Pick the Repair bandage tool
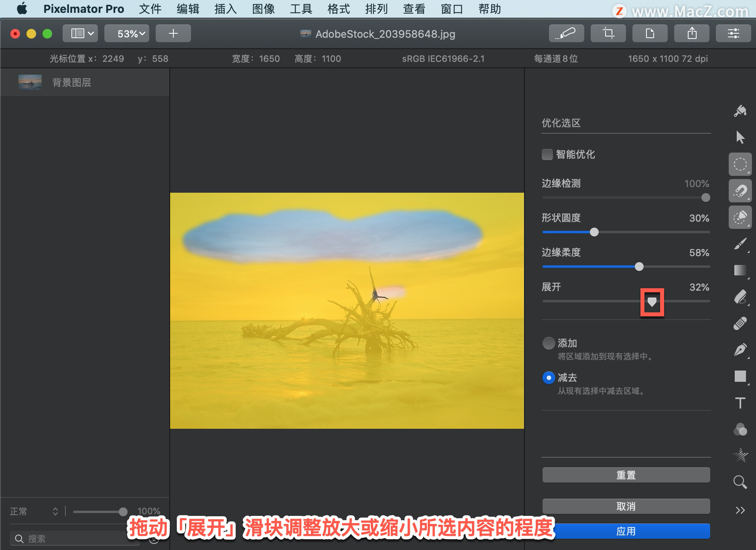756x550 pixels. pos(740,323)
